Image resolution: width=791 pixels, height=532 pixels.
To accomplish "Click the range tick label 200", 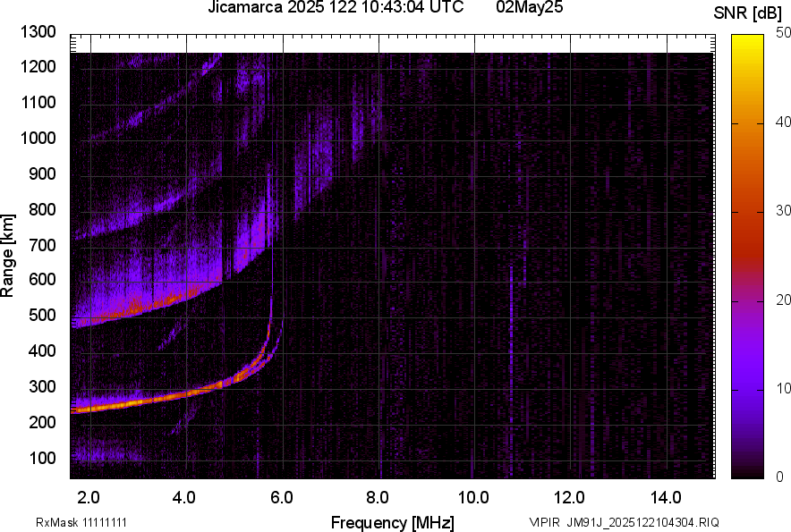I will [42, 422].
